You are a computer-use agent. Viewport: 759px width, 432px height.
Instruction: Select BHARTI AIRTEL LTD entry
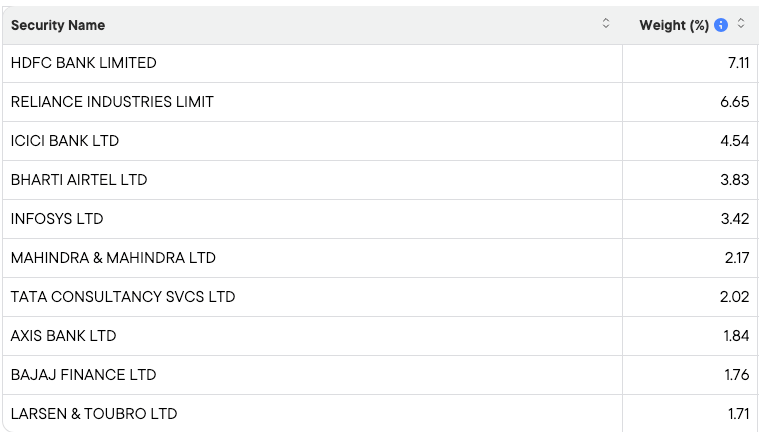pos(79,180)
